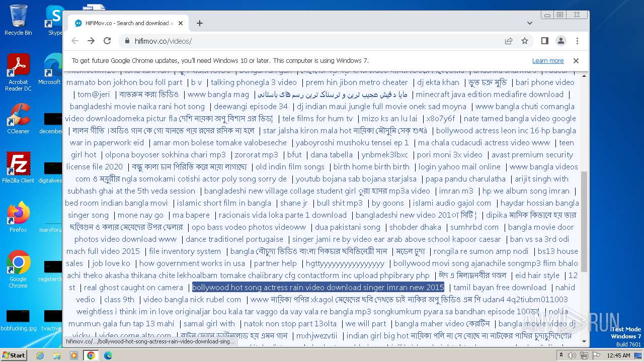644x362 pixels.
Task: Open the 'deewangi episode 34' link
Action: coord(251,107)
